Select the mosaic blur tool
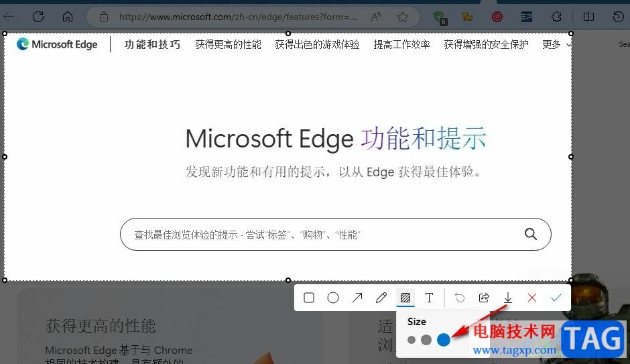 click(x=405, y=298)
